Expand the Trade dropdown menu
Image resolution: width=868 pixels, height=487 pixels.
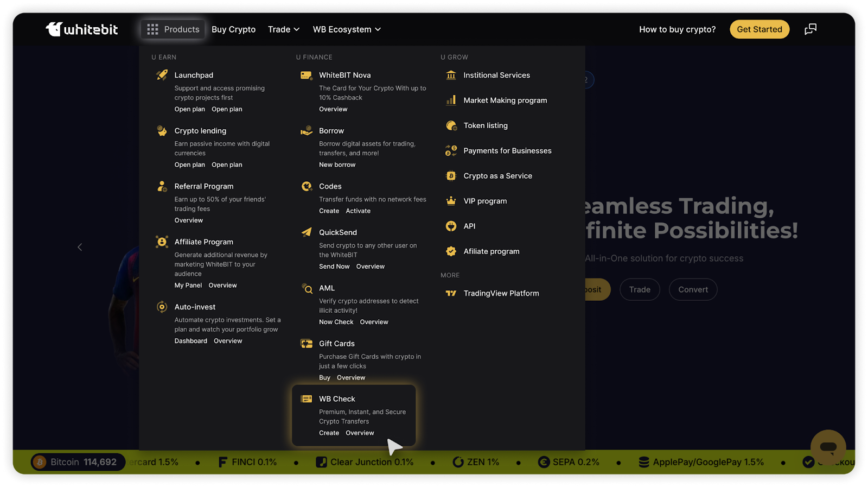pos(284,29)
